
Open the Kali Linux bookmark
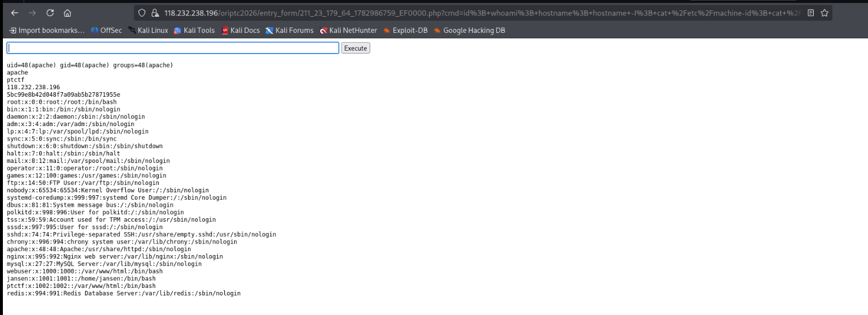point(148,31)
